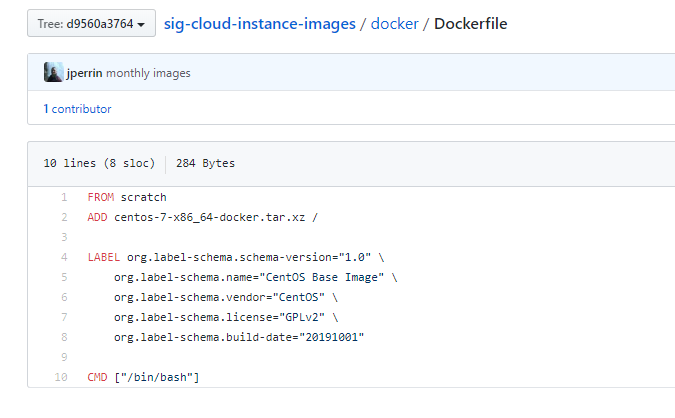Click the '284 Bytes' file size
Screen dimensions: 675x418
coord(205,163)
